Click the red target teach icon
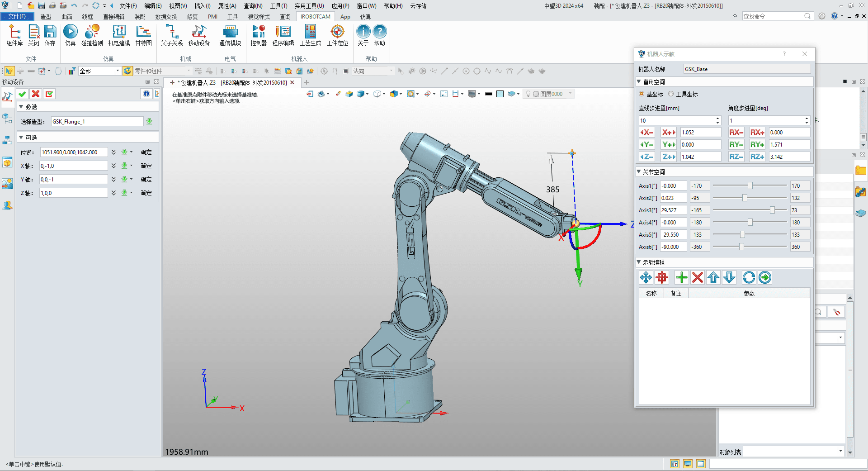This screenshot has height=471, width=868. point(662,277)
